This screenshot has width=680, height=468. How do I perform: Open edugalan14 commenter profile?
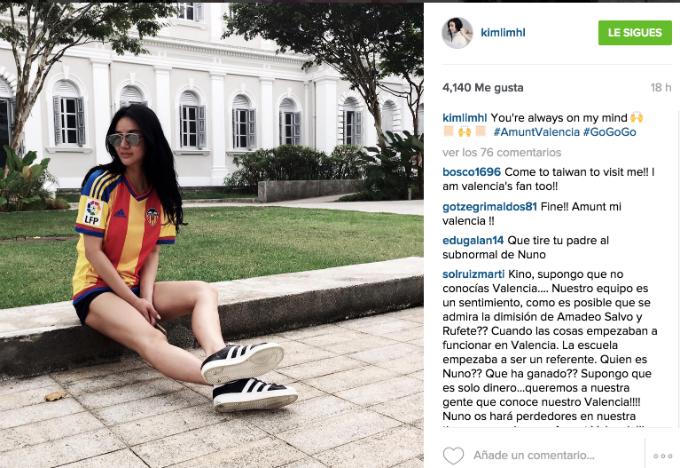point(473,241)
